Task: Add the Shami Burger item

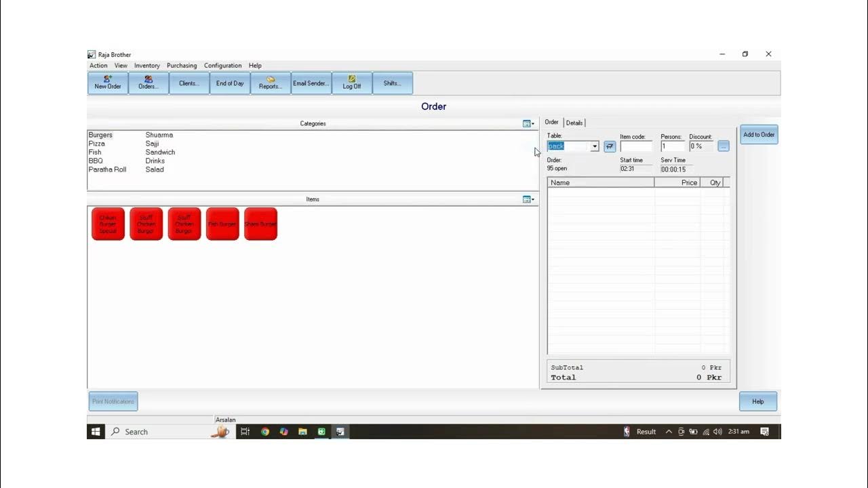Action: coord(261,224)
